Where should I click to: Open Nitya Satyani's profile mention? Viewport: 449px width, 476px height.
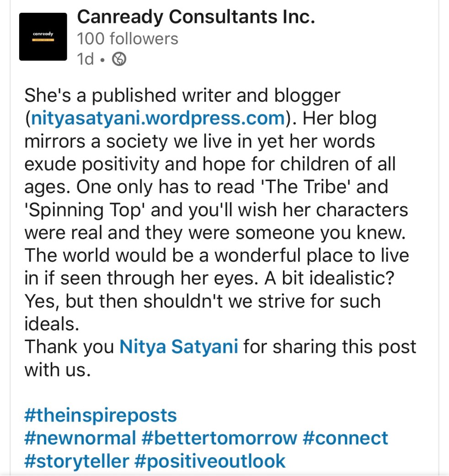[x=179, y=347]
